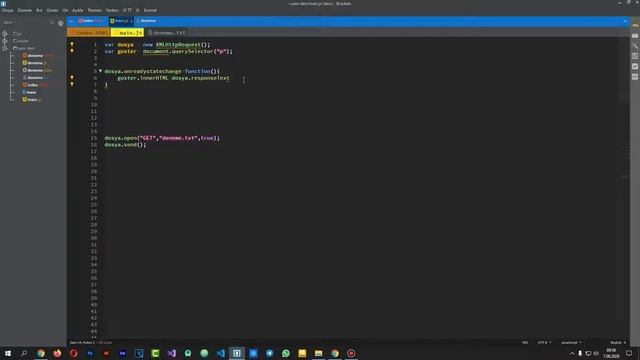Click the lightbulb hint on line 1

click(x=72, y=44)
